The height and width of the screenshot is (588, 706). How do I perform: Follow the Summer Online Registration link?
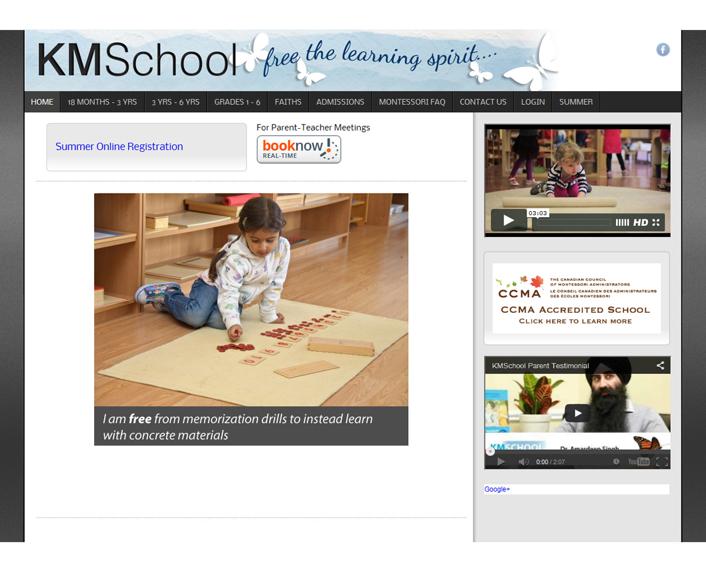click(x=119, y=146)
